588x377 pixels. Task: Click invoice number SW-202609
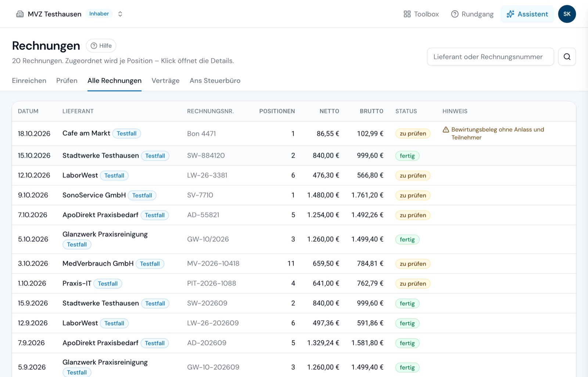207,303
